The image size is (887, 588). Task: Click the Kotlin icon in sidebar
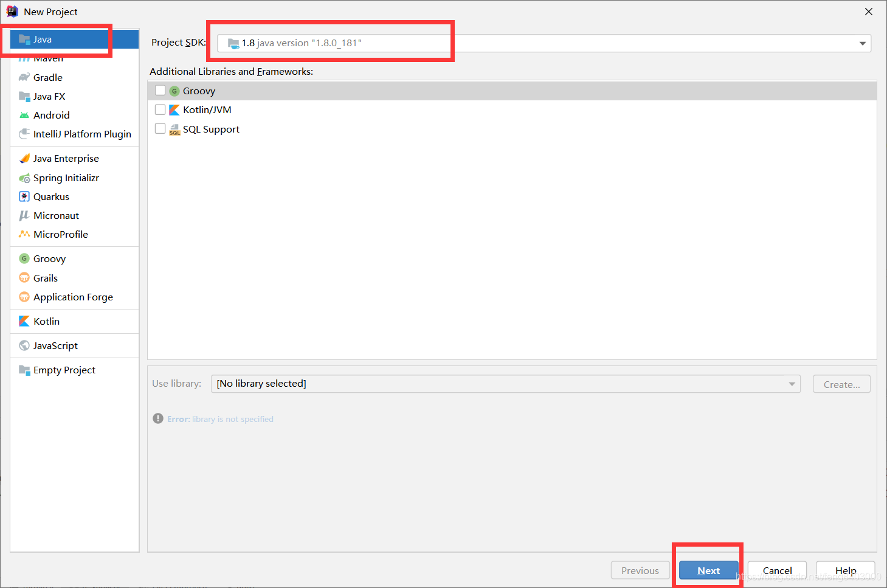click(x=24, y=321)
